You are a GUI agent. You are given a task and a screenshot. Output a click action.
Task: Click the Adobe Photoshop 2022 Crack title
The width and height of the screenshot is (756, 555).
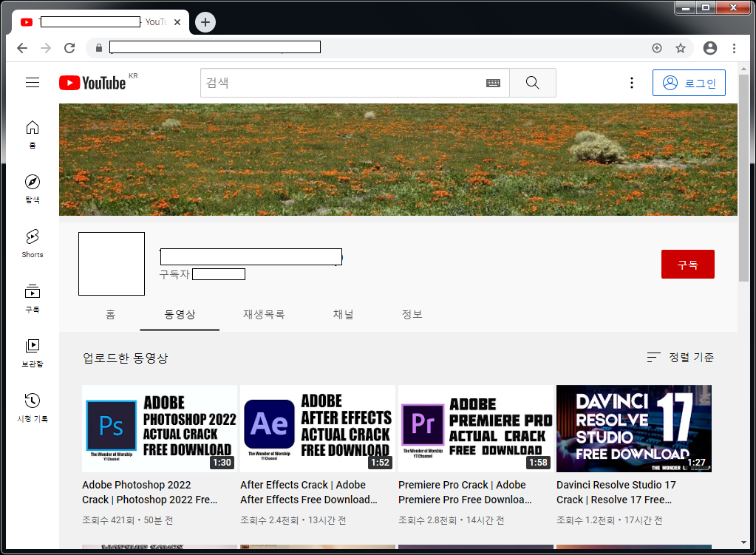[x=150, y=492]
